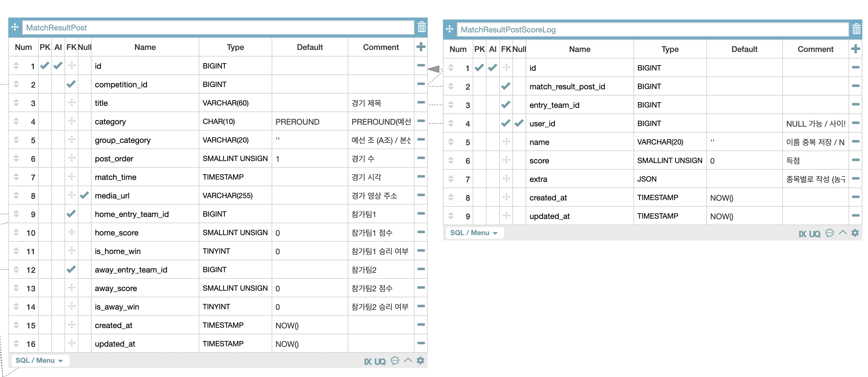Add new column to MatchResultPostScoreLog table
The height and width of the screenshot is (377, 868).
click(x=855, y=49)
